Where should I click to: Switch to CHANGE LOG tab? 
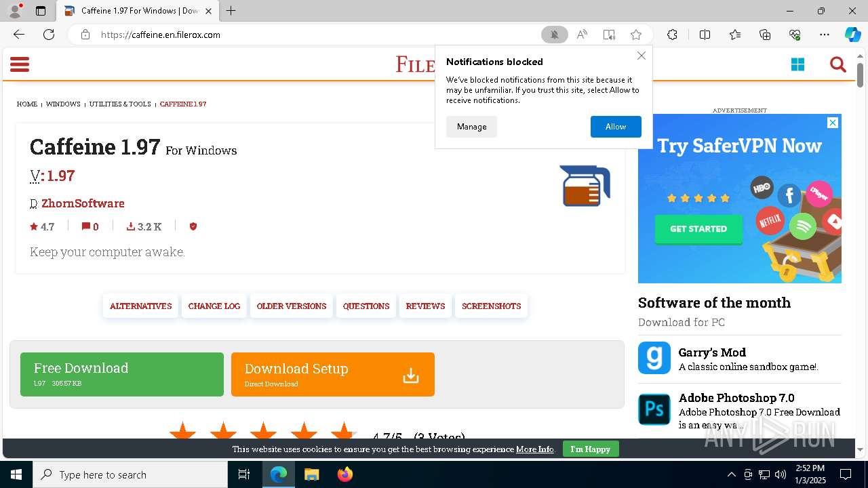click(214, 306)
